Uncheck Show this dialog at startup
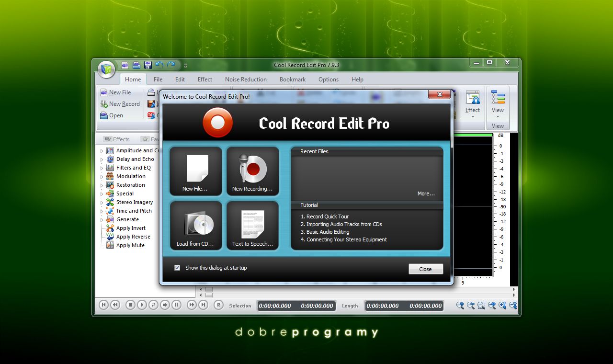Image resolution: width=613 pixels, height=364 pixels. pos(177,268)
